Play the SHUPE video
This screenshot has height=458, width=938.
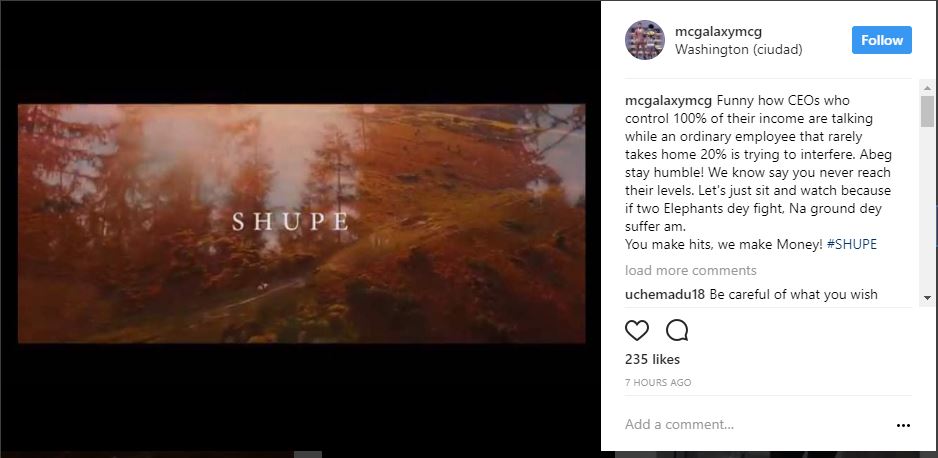pyautogui.click(x=302, y=224)
